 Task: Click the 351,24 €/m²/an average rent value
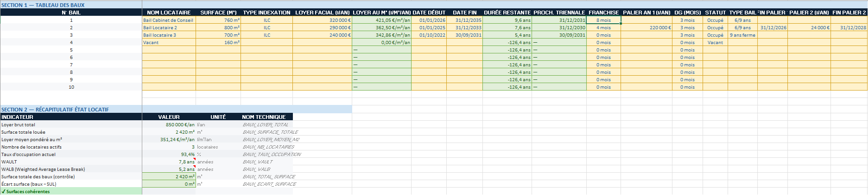[x=169, y=139]
